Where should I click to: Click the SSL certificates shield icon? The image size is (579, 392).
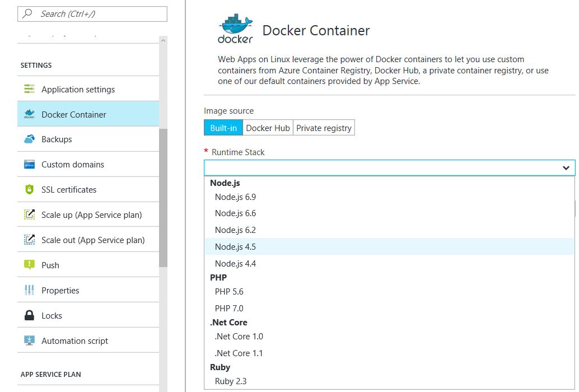pos(29,189)
